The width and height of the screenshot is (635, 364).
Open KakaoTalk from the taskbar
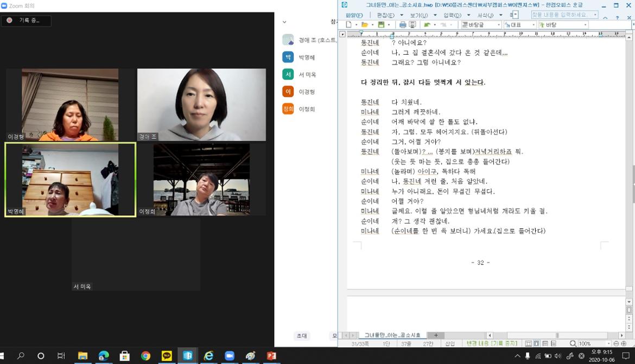[x=167, y=356]
